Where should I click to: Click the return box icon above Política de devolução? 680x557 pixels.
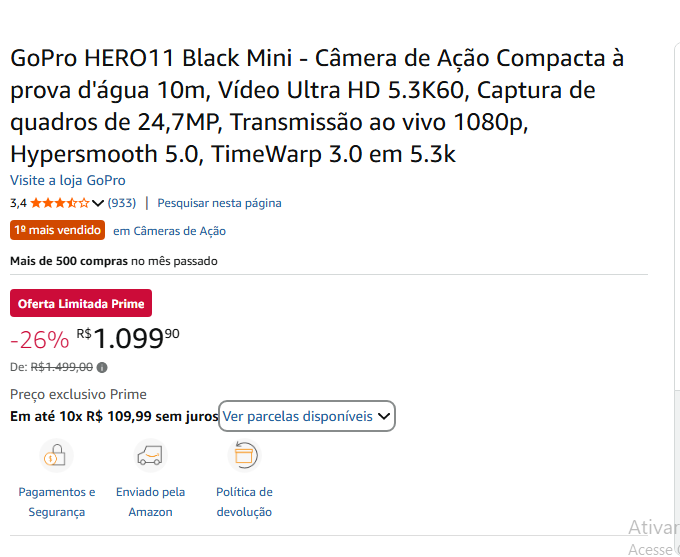click(244, 456)
